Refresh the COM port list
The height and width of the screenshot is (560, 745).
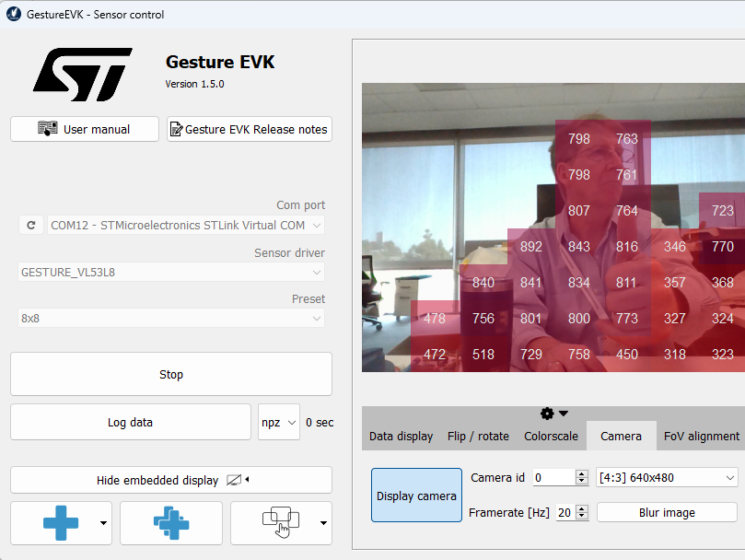tap(30, 225)
